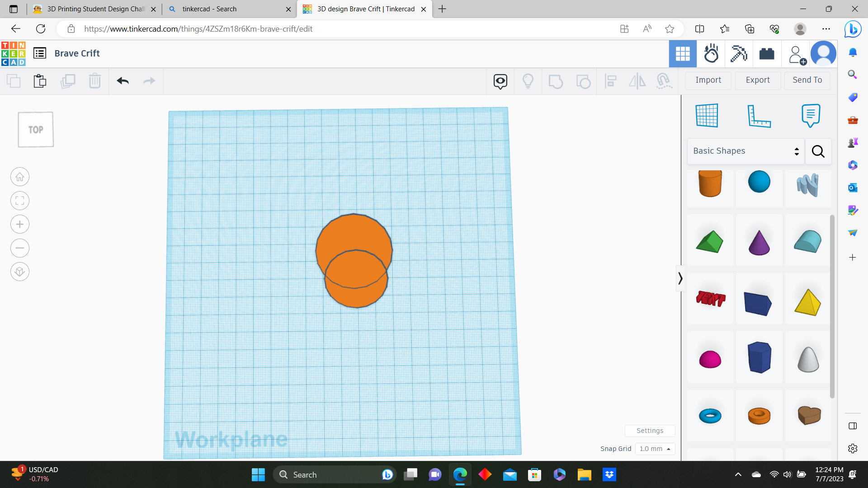Screen dimensions: 868x488
Task: Open the Notes tool icon
Action: pos(811,116)
